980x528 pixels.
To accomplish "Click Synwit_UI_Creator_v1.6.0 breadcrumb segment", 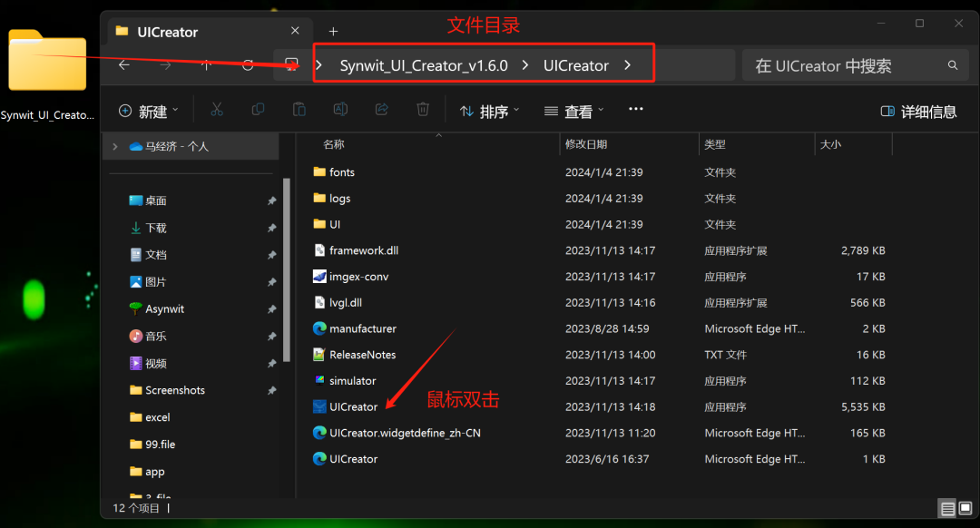I will click(424, 65).
